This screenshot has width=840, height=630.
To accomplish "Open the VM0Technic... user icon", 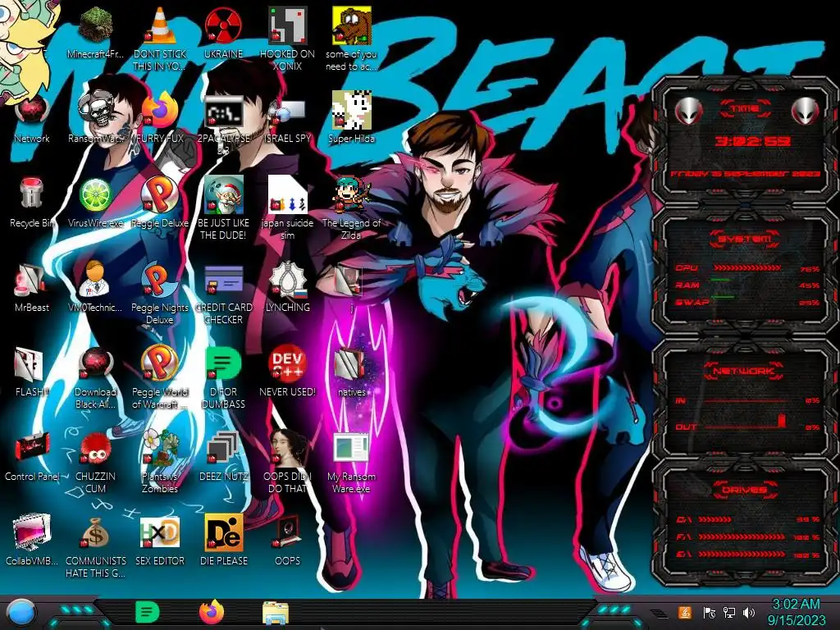I will tap(96, 279).
